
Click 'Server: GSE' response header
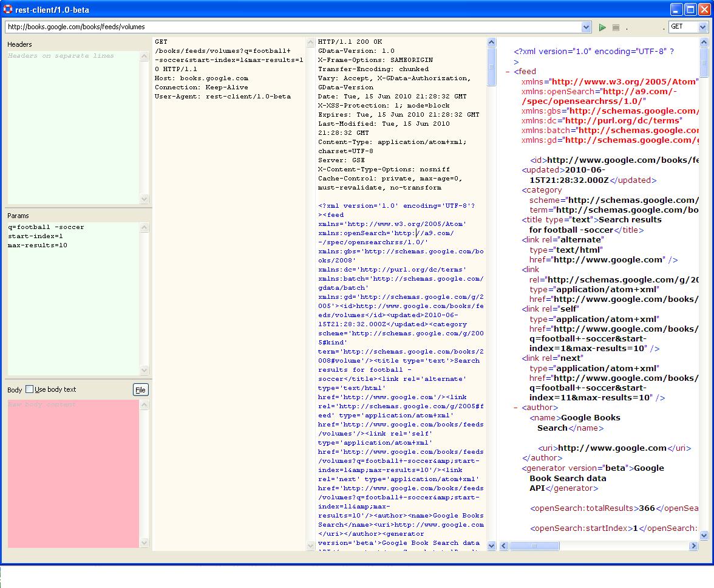341,160
